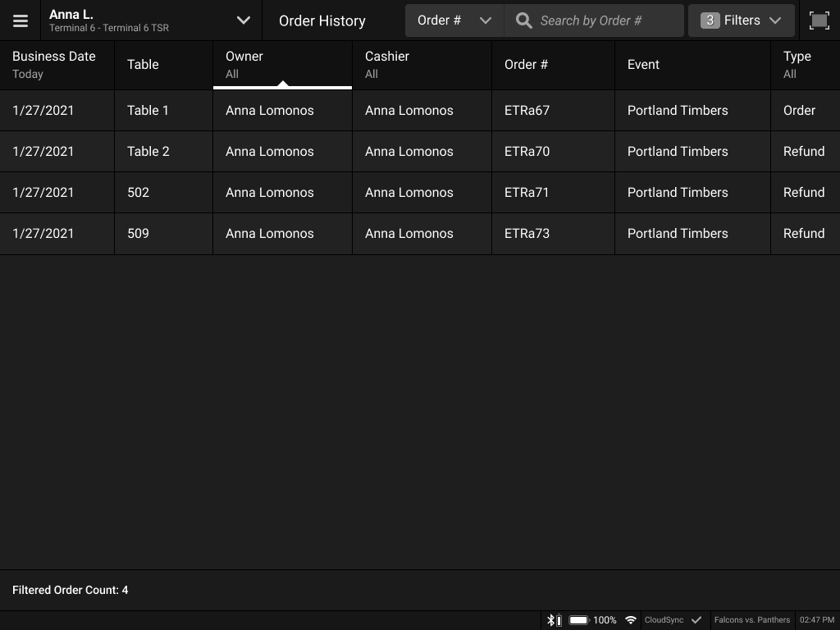Click the Bluetooth icon in the status bar
The height and width of the screenshot is (630, 840).
[552, 620]
